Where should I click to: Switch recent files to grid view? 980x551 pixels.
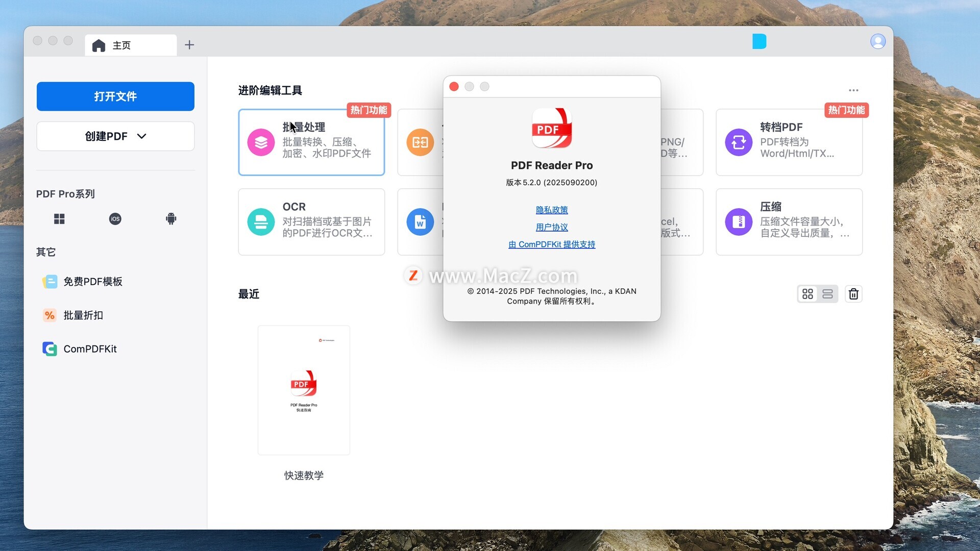[807, 294]
